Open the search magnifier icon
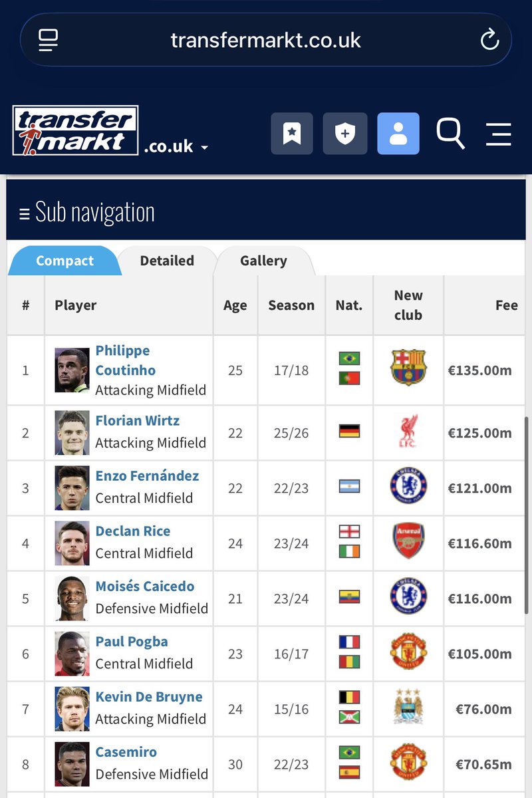 pos(450,134)
